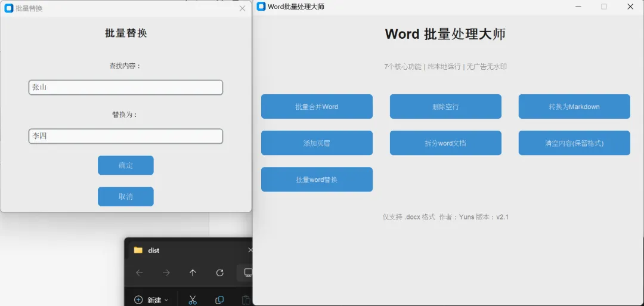Click the 批量替换 dialog app icon

[8, 8]
